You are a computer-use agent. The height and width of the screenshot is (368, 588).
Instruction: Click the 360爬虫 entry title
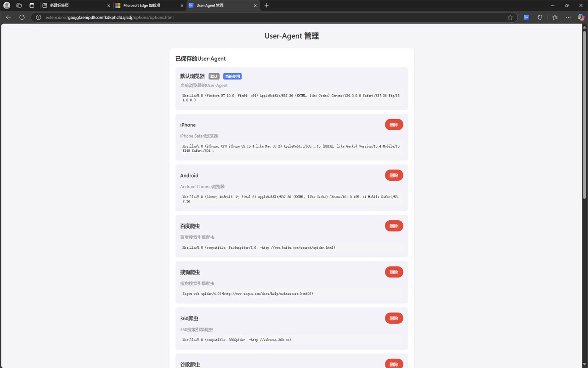click(189, 318)
